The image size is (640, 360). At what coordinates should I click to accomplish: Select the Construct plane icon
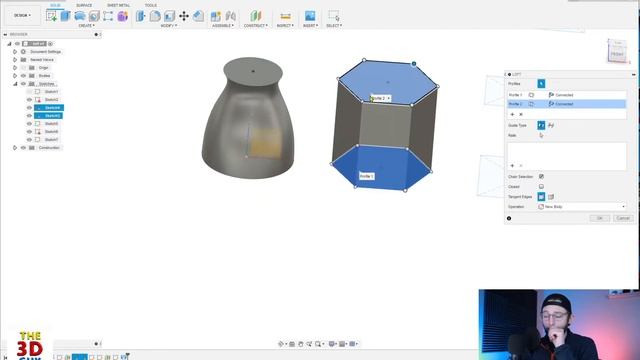256,16
